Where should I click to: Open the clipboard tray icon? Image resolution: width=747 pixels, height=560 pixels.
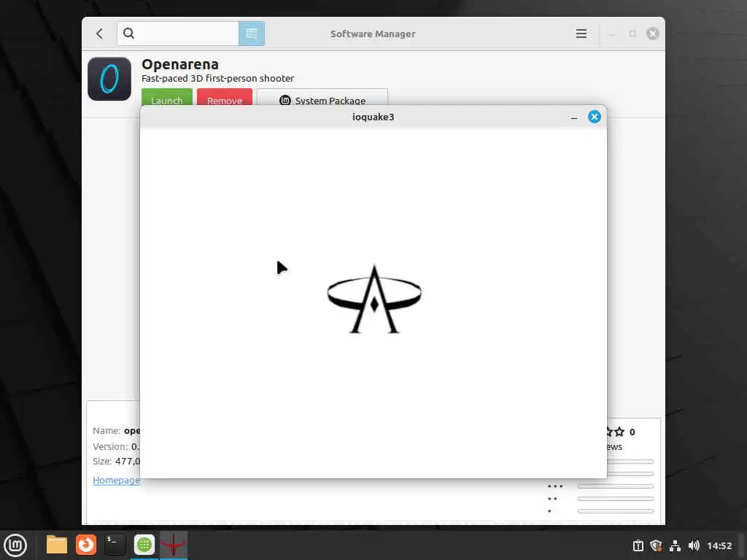click(x=638, y=545)
